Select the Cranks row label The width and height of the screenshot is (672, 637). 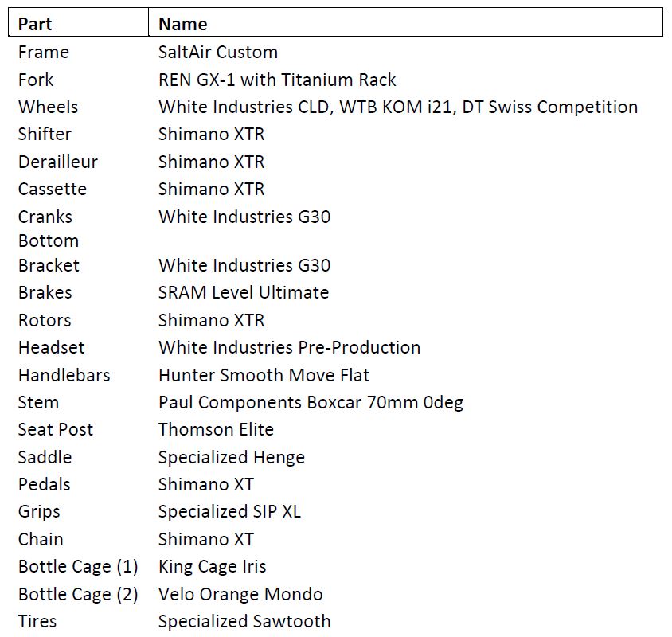click(45, 217)
